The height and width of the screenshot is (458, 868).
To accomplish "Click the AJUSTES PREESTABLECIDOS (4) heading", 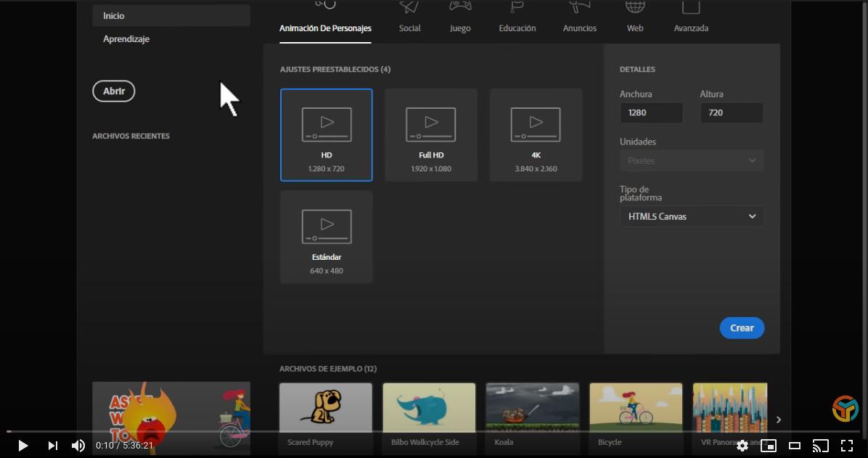I will tap(335, 69).
